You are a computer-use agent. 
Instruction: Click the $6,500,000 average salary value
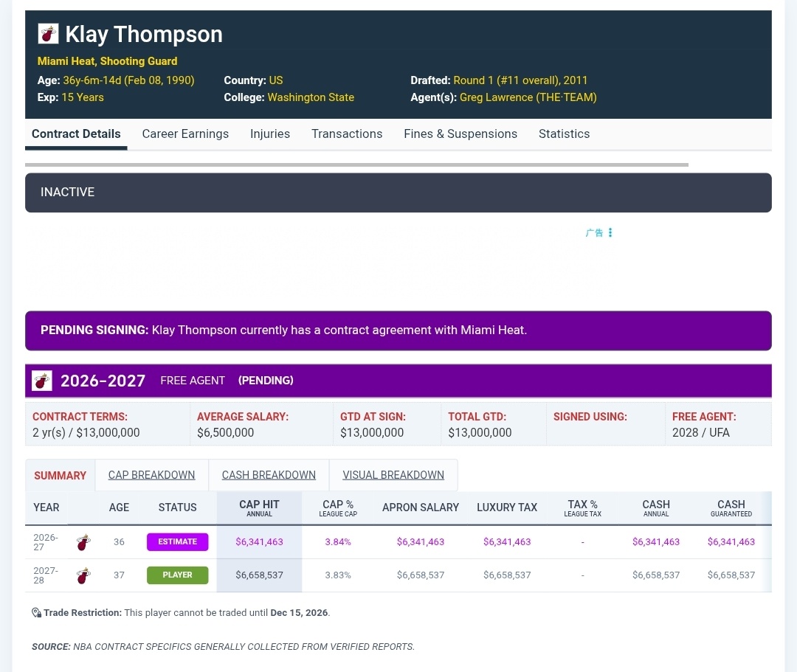226,433
